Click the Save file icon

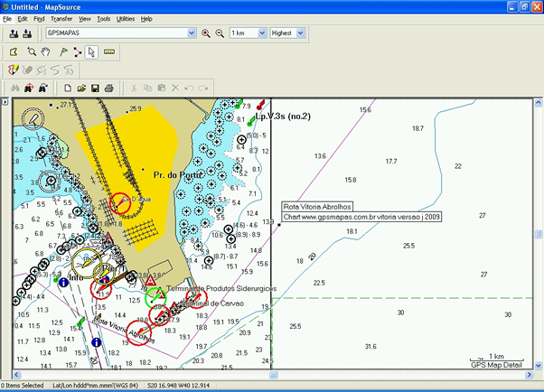pyautogui.click(x=94, y=88)
